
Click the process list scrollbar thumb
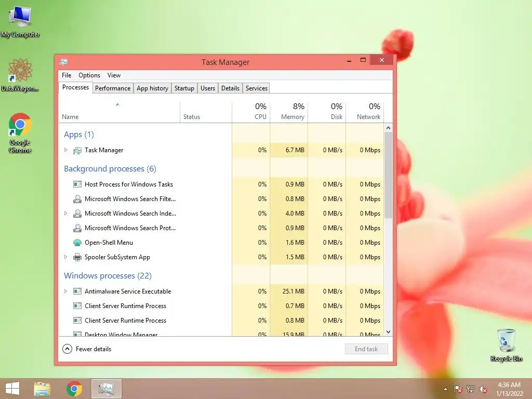[389, 175]
